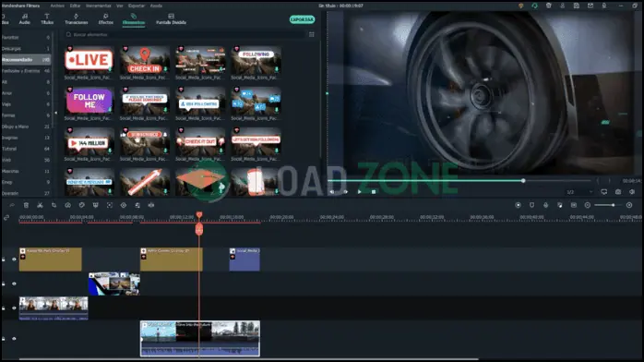Switch elements panel to grid view icon

311,35
